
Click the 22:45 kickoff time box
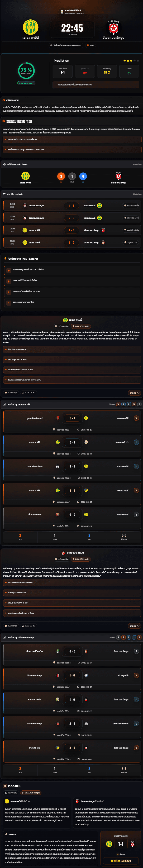coord(72,29)
